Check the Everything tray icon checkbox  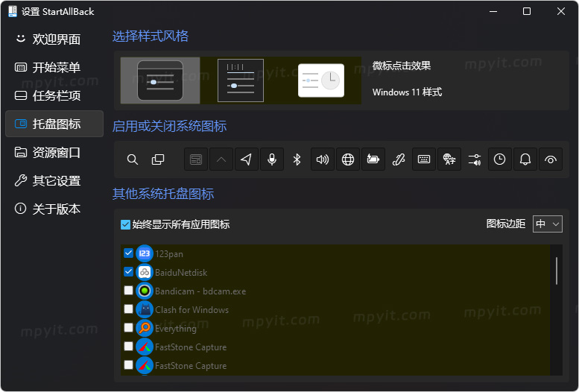pyautogui.click(x=128, y=327)
